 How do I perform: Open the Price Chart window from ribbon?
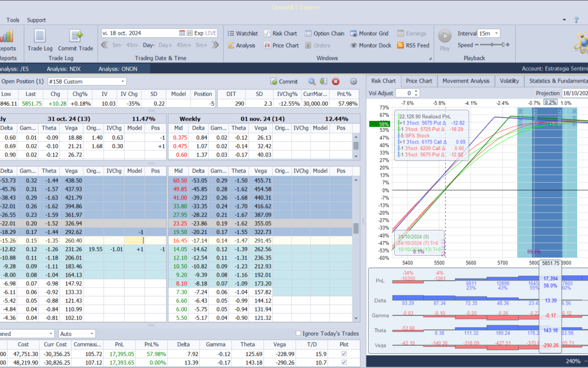281,45
